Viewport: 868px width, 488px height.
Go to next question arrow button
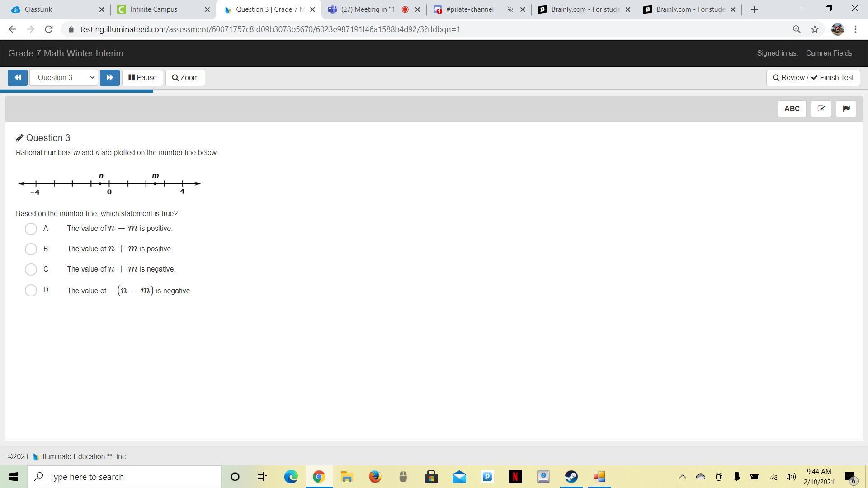(109, 78)
